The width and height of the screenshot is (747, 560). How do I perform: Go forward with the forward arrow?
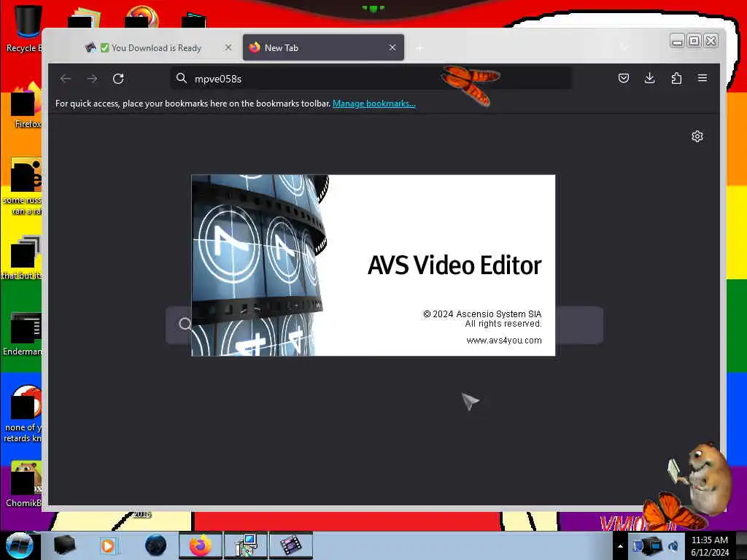[92, 79]
